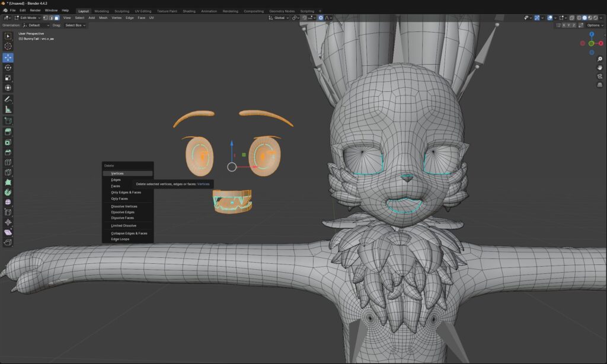Screen dimensions: 607x364
Task: Switch to face select mode
Action: click(56, 18)
